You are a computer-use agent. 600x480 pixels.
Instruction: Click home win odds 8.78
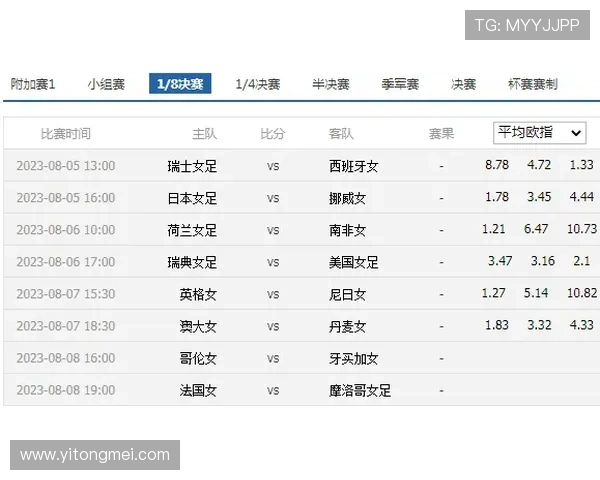[497, 165]
